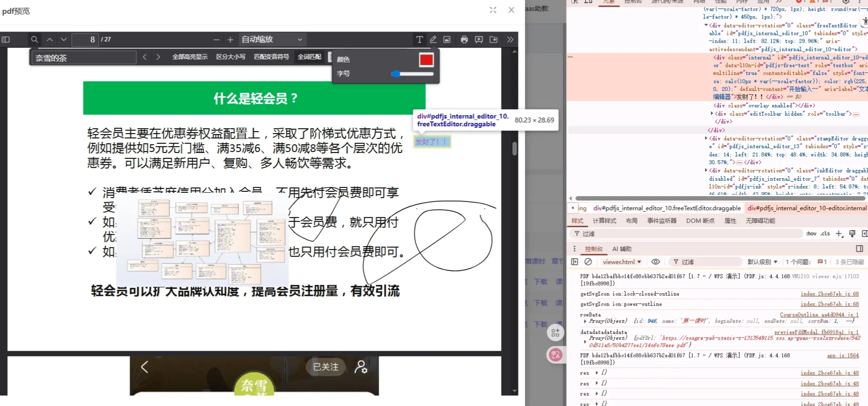Viewport: 868px width, 406px height.
Task: Select the ink draw pencil tool
Action: 433,39
